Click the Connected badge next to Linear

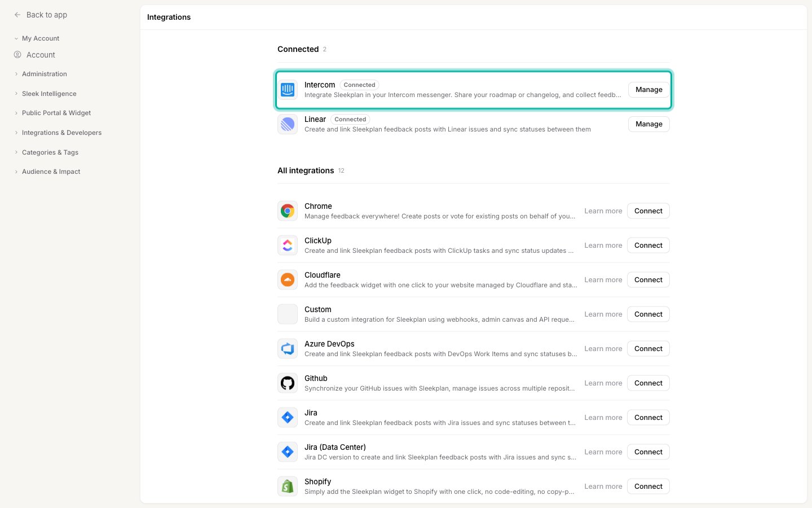350,120
